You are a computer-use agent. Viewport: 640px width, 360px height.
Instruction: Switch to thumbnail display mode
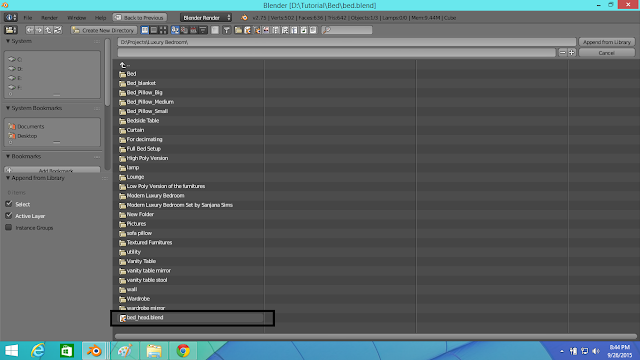click(163, 30)
